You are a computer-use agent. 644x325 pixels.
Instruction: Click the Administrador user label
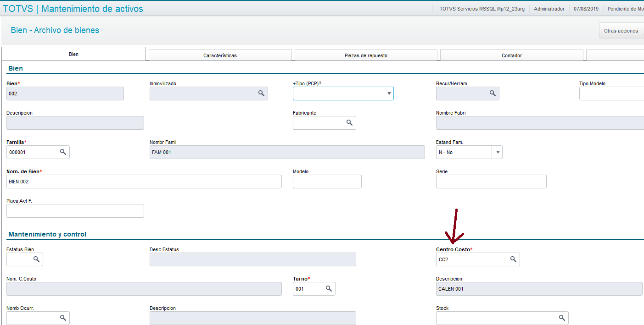[549, 9]
